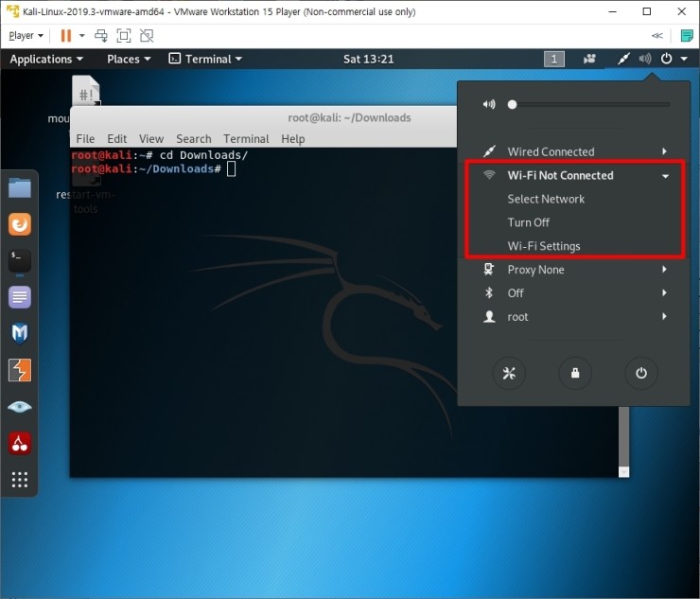The width and height of the screenshot is (700, 599).
Task: Open the Terminal app menu in top bar
Action: (x=205, y=59)
